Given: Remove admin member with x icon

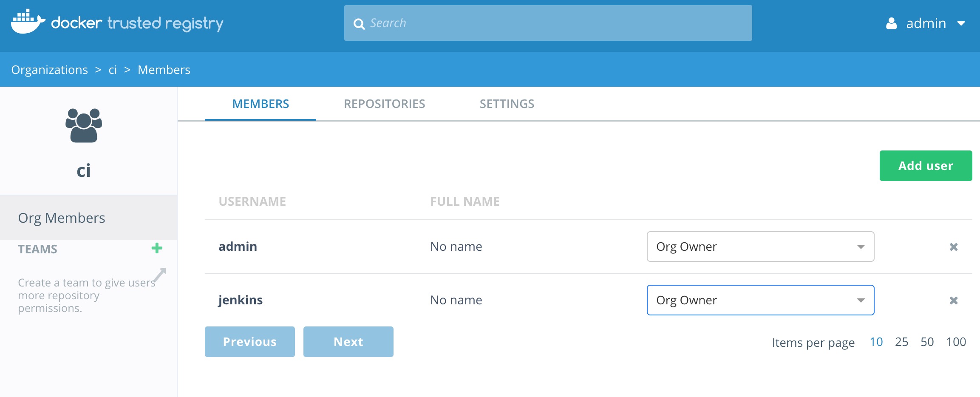Looking at the screenshot, I should pos(954,247).
